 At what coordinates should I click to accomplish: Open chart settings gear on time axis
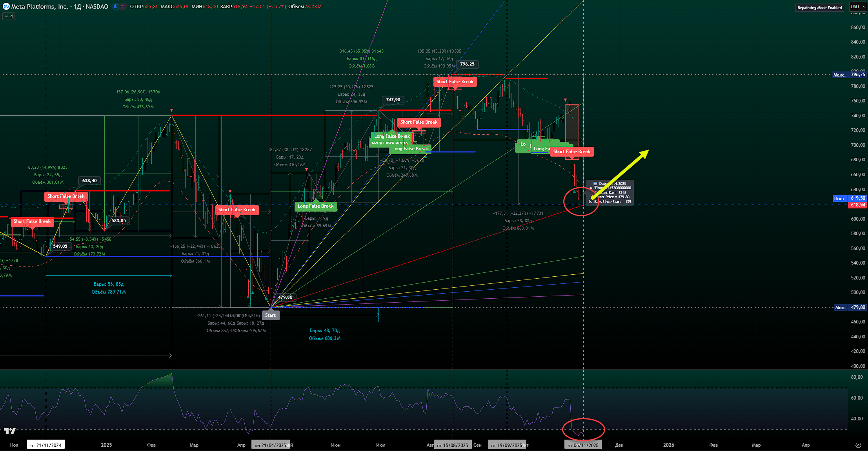coord(858,445)
